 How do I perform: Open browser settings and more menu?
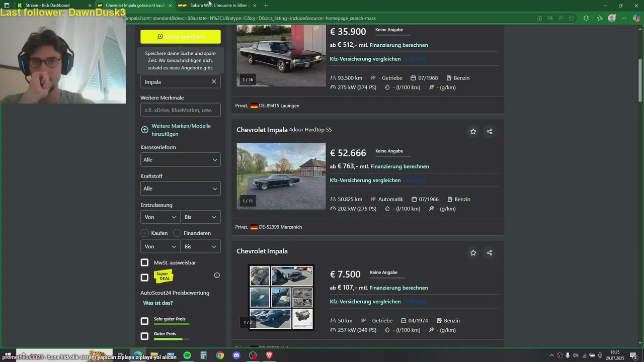click(x=624, y=18)
